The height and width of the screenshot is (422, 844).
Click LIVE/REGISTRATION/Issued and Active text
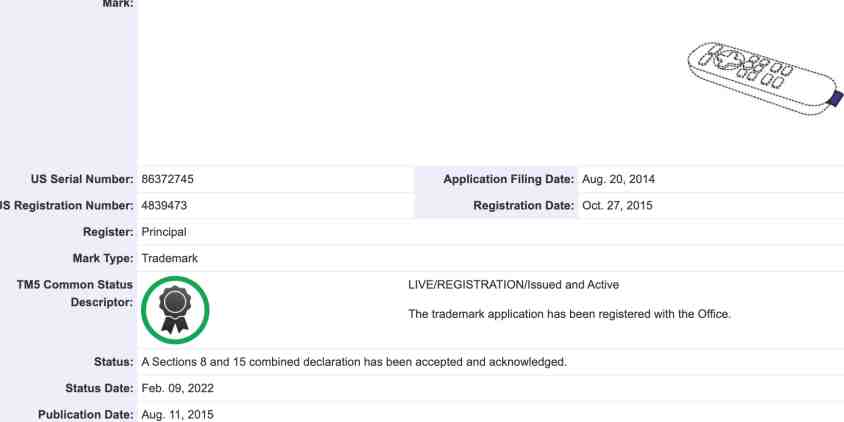(x=514, y=285)
